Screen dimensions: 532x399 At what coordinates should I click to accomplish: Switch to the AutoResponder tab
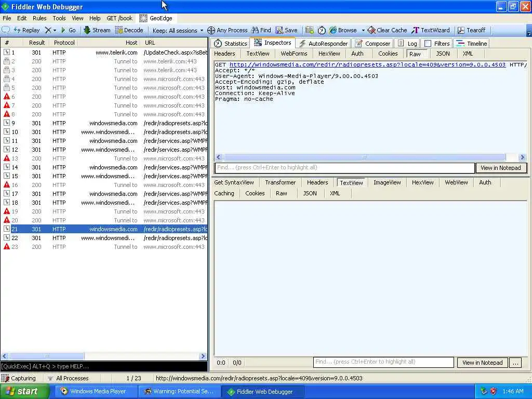pos(323,44)
